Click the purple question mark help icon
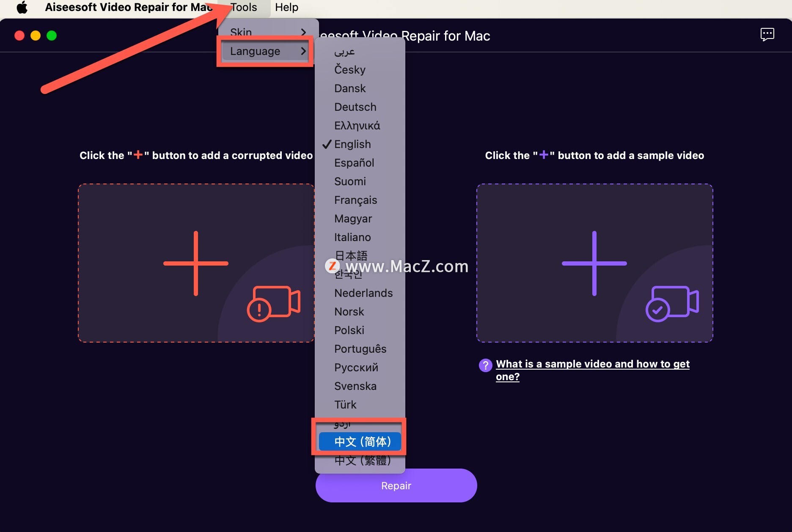Image resolution: width=792 pixels, height=532 pixels. coord(485,365)
